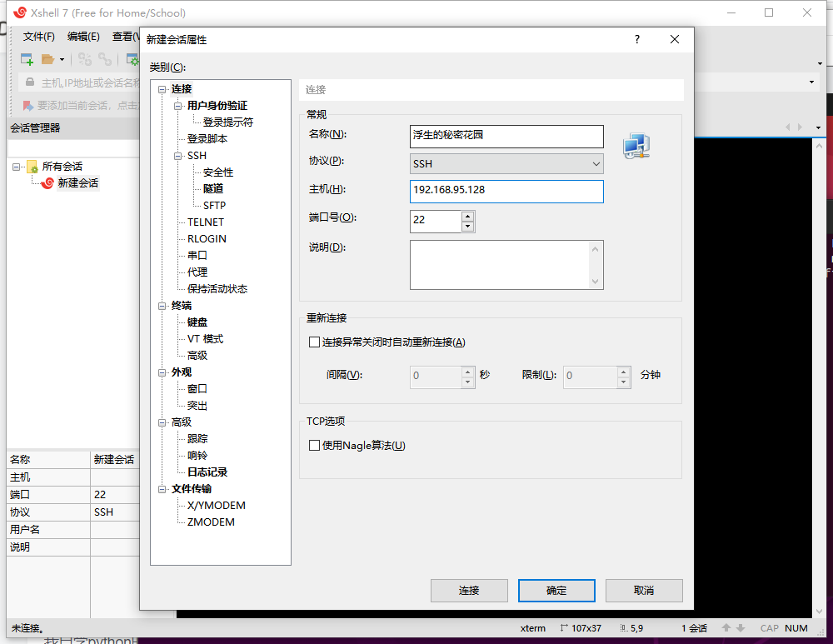The height and width of the screenshot is (644, 833).
Task: Open the sessions folder toolbar icon
Action: (47, 59)
